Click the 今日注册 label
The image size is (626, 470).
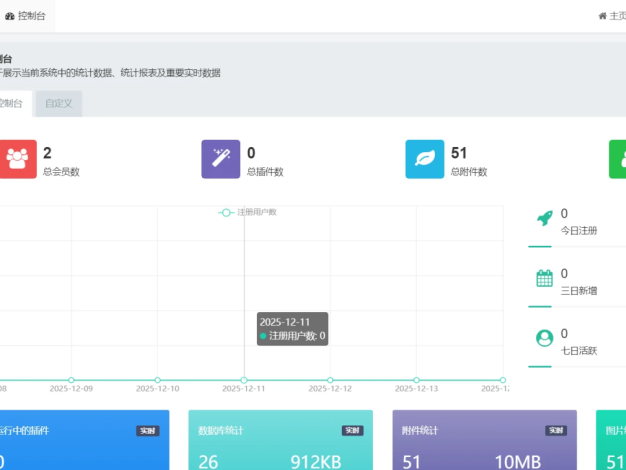pyautogui.click(x=579, y=231)
